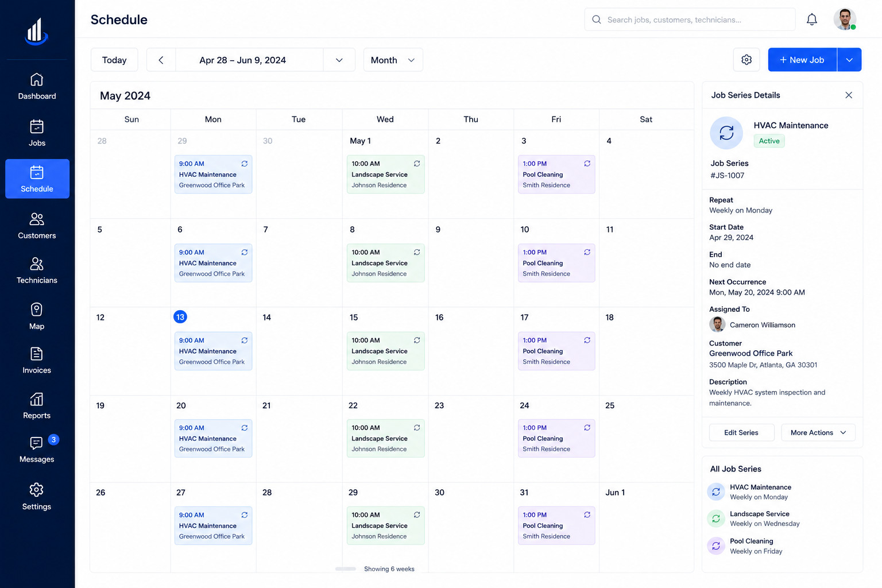
Task: Open HVAC Maintenance job on May 20
Action: click(x=213, y=438)
